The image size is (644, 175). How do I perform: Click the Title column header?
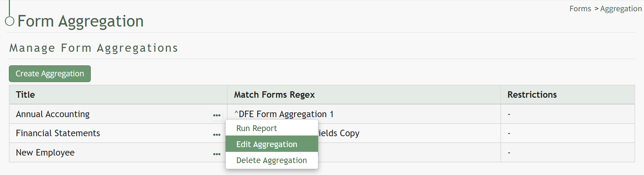coord(26,95)
